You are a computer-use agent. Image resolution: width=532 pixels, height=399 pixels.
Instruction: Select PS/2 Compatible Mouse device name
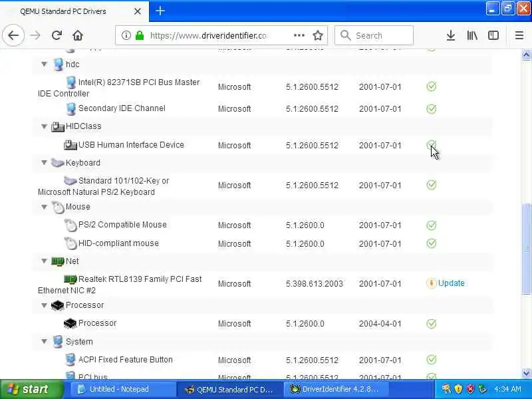click(122, 225)
